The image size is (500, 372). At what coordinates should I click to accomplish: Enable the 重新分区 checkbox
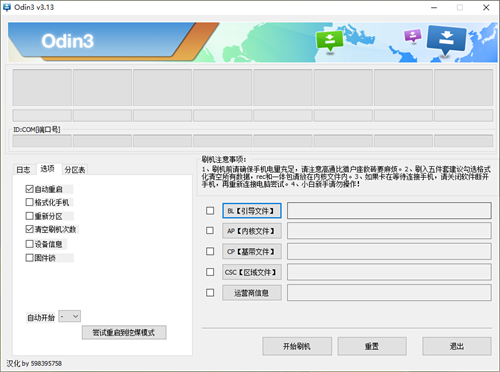(x=29, y=216)
